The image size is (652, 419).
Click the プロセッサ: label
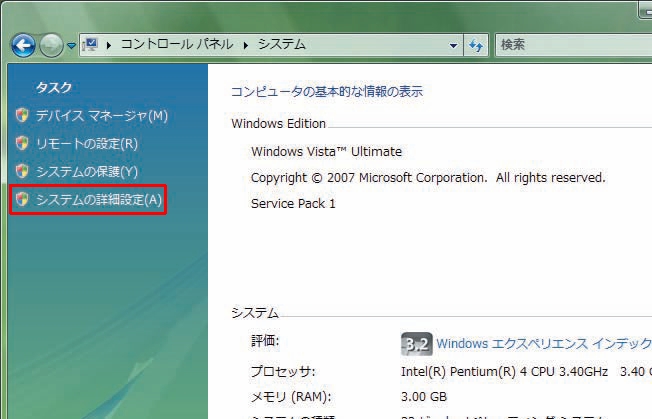(x=283, y=372)
